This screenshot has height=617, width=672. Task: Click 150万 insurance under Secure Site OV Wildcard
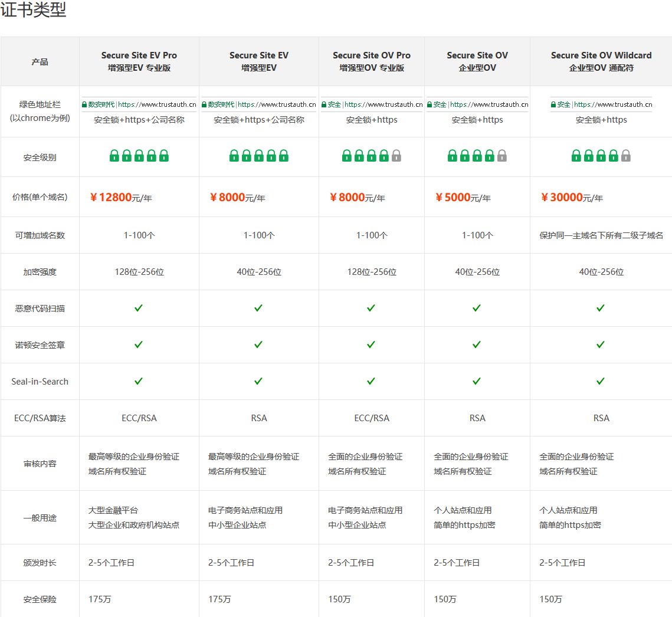(550, 599)
